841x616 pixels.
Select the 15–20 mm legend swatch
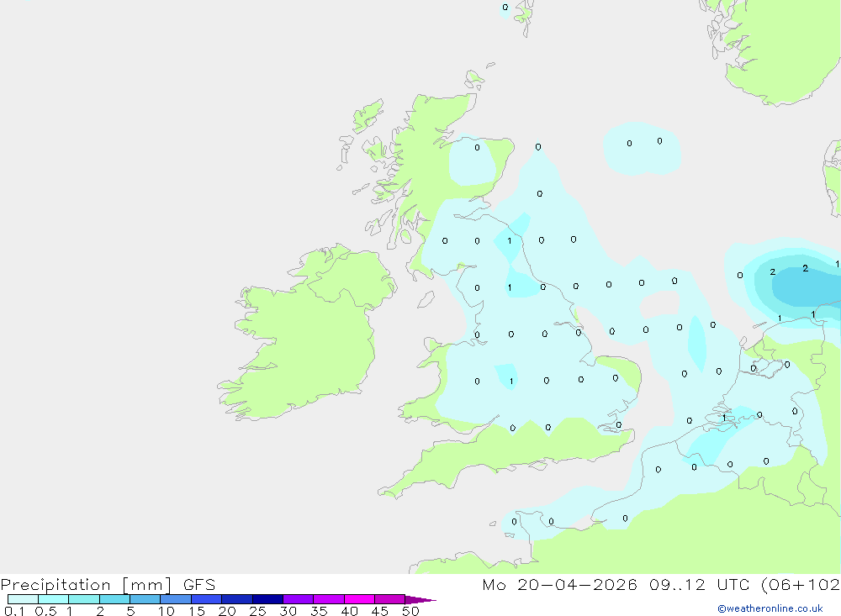[x=206, y=599]
